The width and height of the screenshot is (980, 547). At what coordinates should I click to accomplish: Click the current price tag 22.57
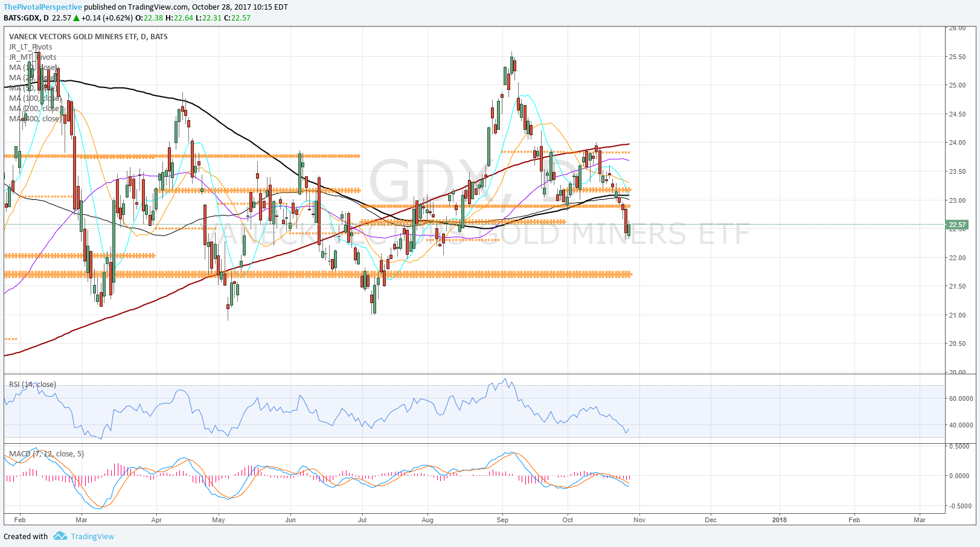click(x=957, y=225)
